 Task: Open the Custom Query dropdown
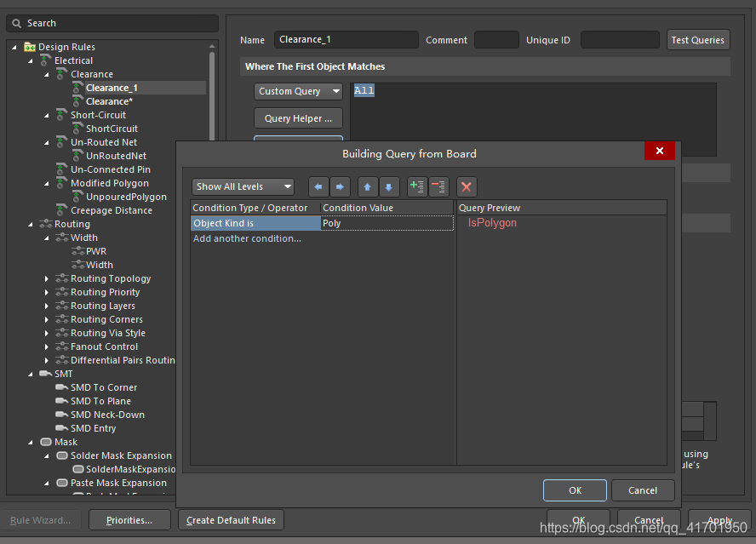[x=298, y=91]
